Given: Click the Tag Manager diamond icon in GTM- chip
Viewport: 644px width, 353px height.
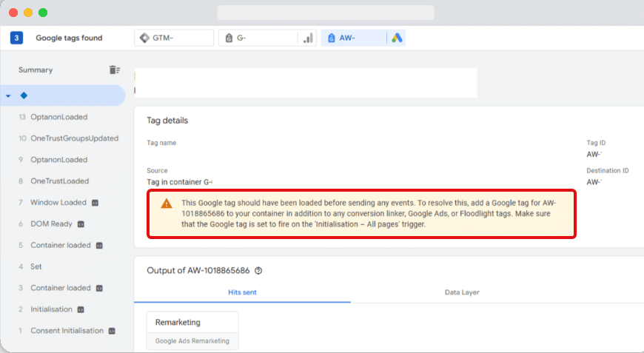Looking at the screenshot, I should [x=144, y=38].
